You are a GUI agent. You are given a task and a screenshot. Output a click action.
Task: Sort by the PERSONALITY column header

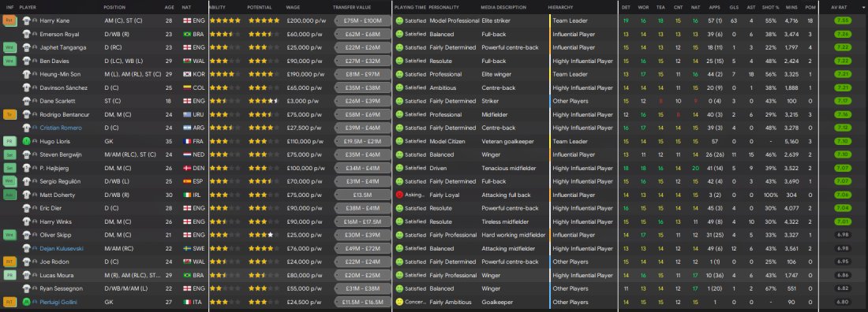pyautogui.click(x=445, y=7)
